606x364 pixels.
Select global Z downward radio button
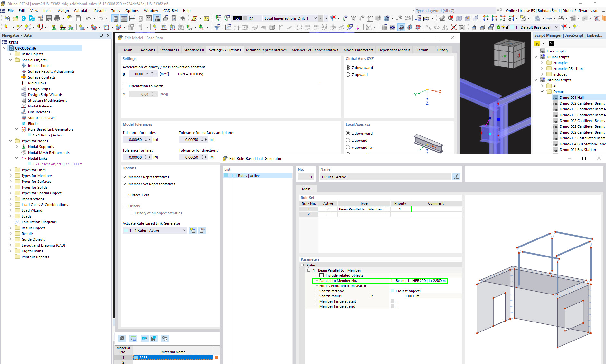point(348,68)
